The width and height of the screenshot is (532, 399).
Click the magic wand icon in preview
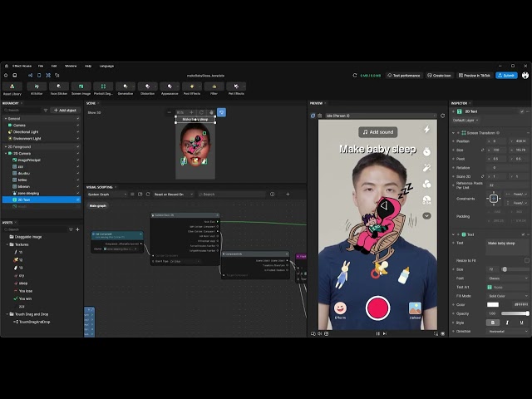tap(426, 168)
